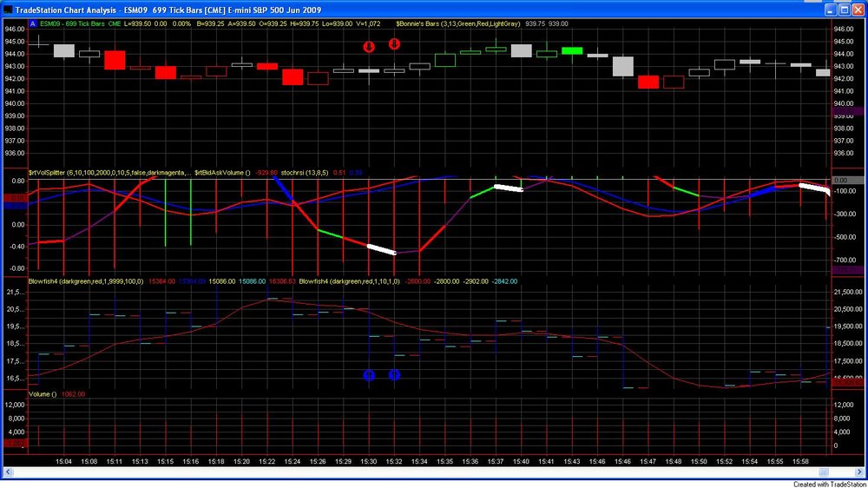The height and width of the screenshot is (488, 868).
Task: Click the 'ESM09 - 699 Tick Bars' symbol label
Action: 72,23
